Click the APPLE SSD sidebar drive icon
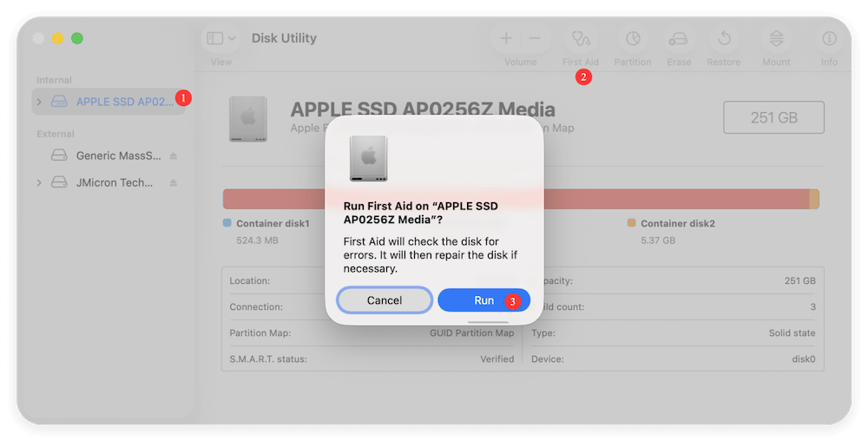Screen dimensions: 868x441 pos(59,102)
